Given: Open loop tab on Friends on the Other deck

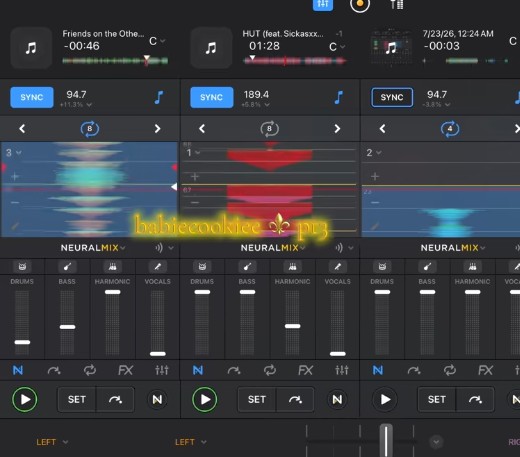Looking at the screenshot, I should pyautogui.click(x=90, y=370).
